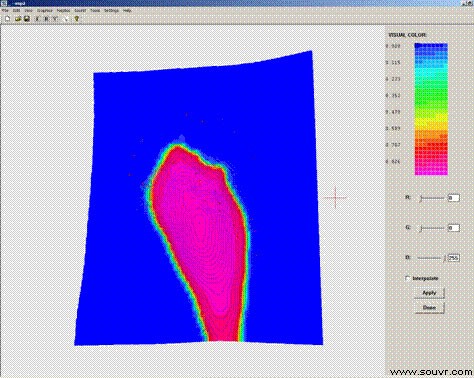
Task: Open the Help menu
Action: (x=127, y=11)
